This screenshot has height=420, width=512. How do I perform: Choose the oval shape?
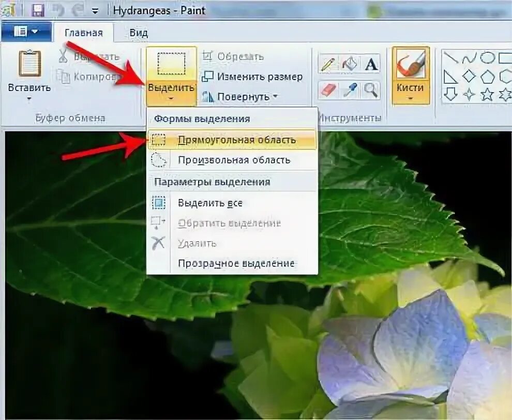pos(487,58)
